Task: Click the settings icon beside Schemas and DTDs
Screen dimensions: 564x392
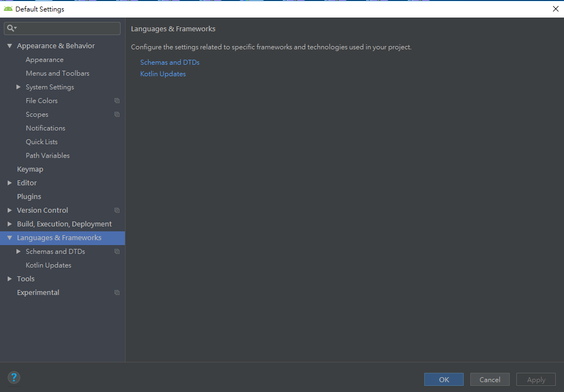Action: (116, 251)
